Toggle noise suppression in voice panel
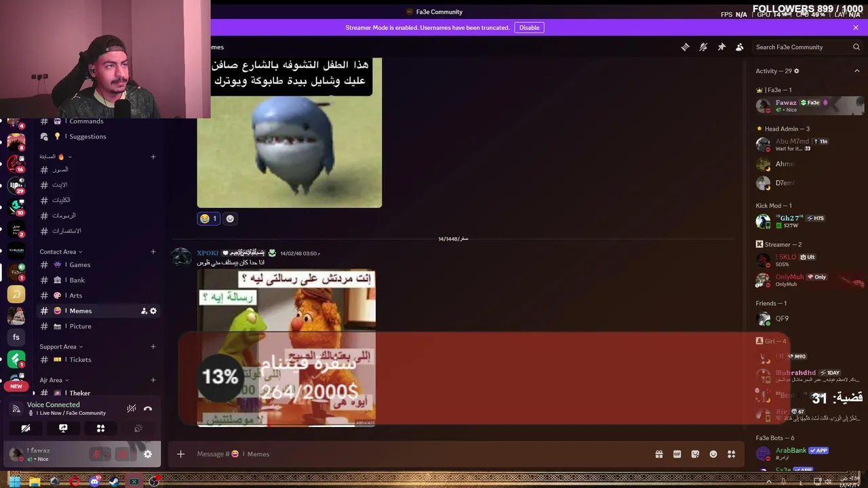Viewport: 868px width, 488px height. (x=132, y=409)
